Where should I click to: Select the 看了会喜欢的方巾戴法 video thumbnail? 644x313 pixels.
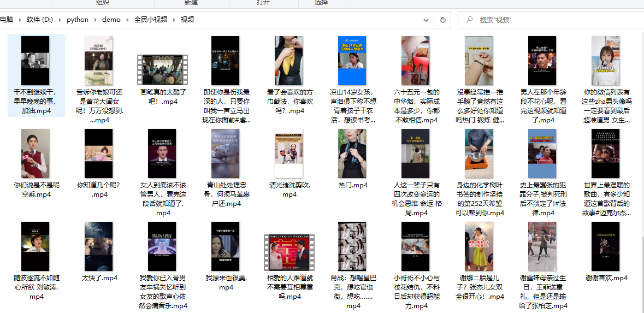tap(289, 61)
